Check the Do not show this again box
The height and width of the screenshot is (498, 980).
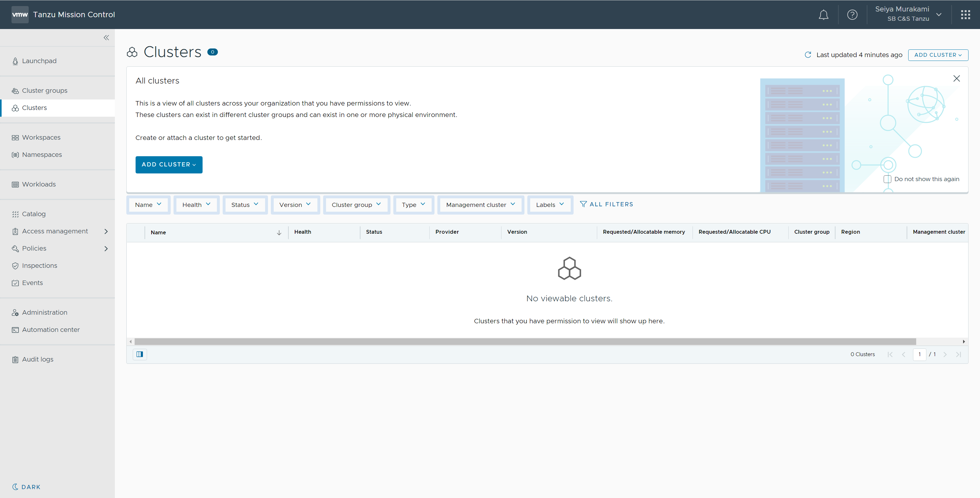(x=887, y=179)
